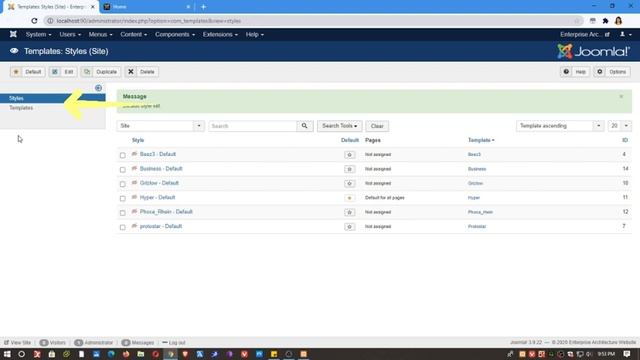This screenshot has height=360, width=640.
Task: Close the green Message alert
Action: coord(621,97)
